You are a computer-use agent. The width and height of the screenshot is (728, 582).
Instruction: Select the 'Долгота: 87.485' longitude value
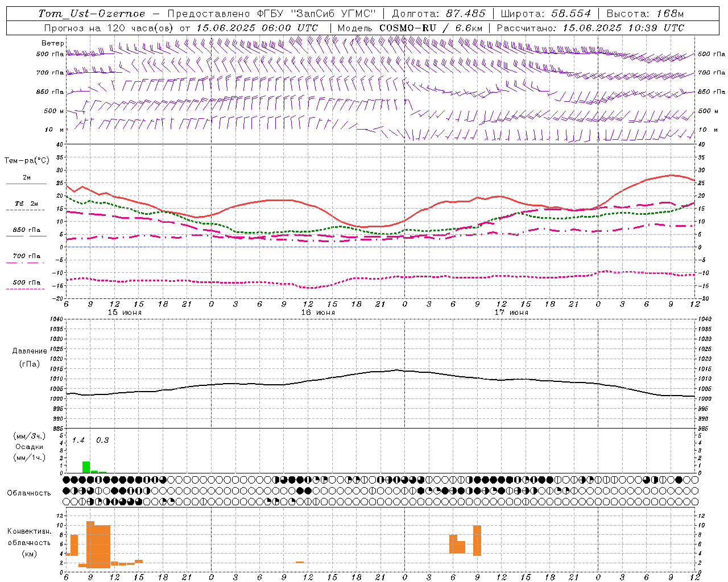pyautogui.click(x=439, y=14)
